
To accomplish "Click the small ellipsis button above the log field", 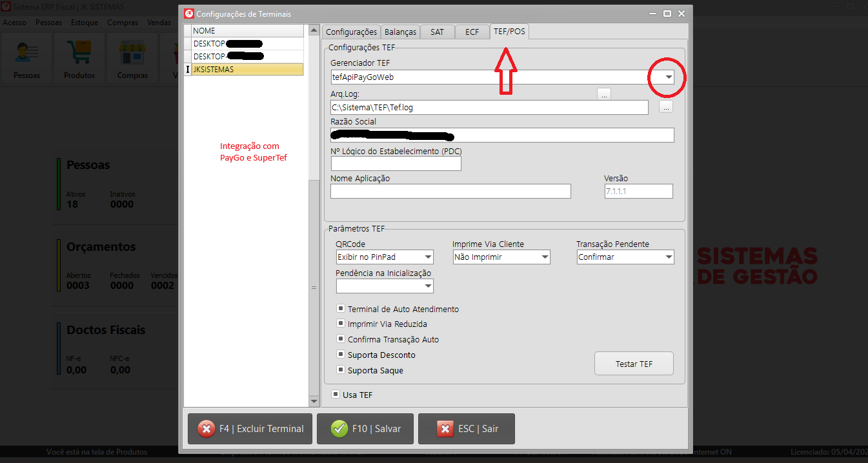I will point(604,94).
